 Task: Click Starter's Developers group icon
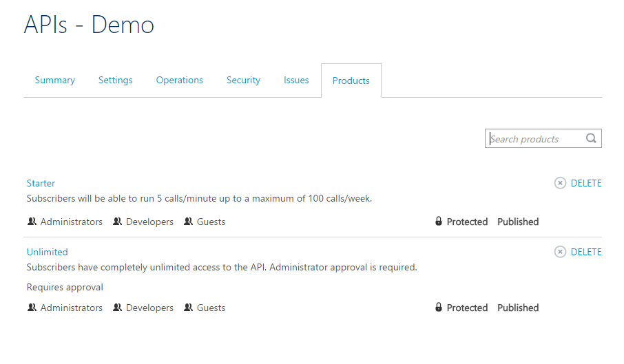click(x=117, y=222)
